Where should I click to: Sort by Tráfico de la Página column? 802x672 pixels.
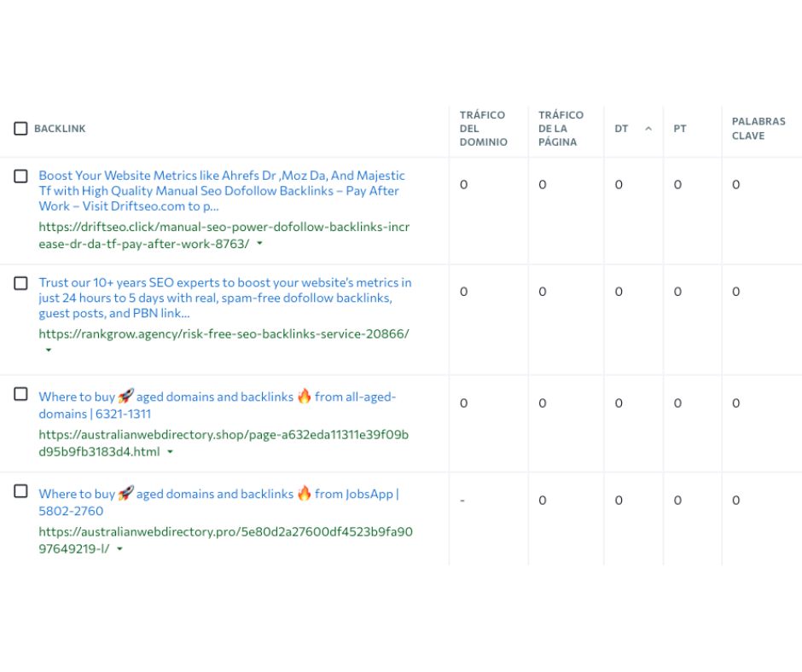pos(561,129)
